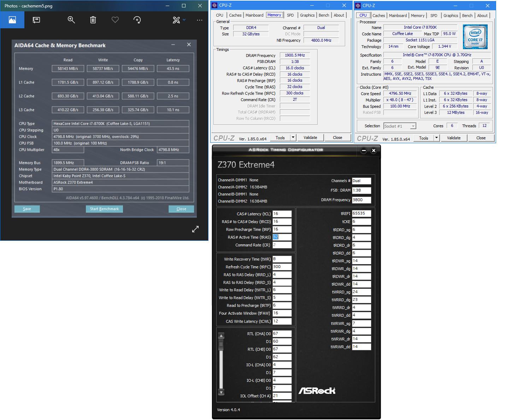This screenshot has width=512, height=420.
Task: Click the RTL list scrollbar thumb in ASRock
Action: pos(221,344)
